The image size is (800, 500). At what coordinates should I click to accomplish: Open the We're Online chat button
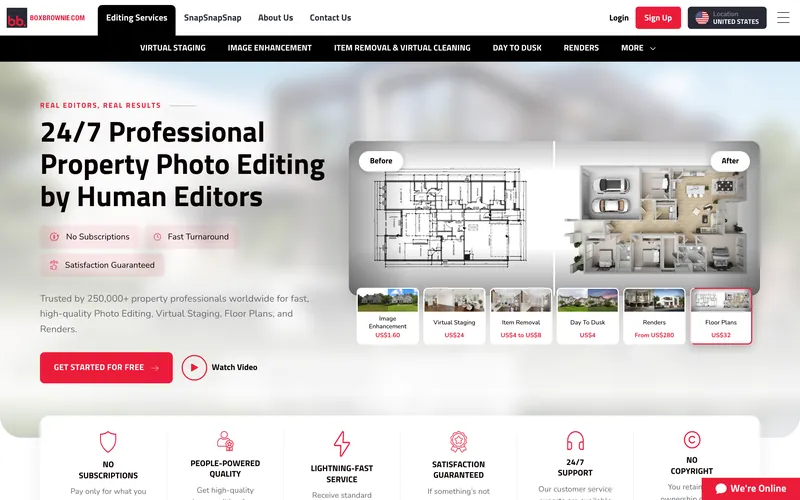click(751, 489)
